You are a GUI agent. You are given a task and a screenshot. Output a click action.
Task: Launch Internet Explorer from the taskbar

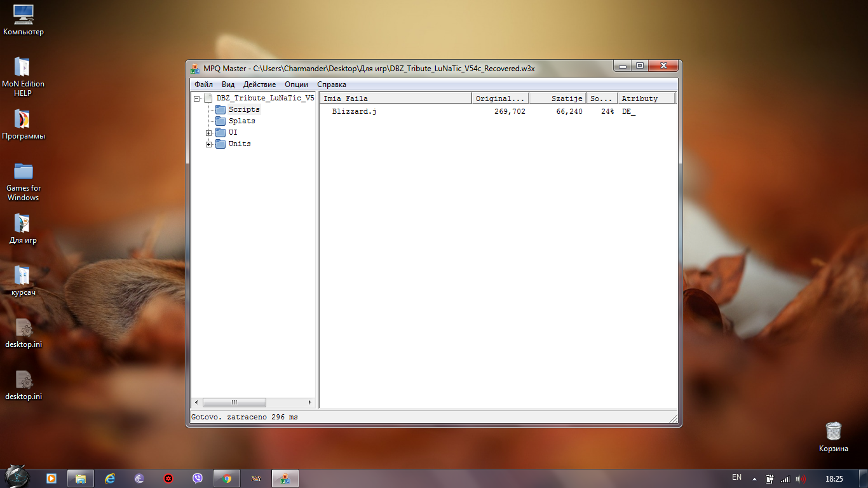[110, 478]
